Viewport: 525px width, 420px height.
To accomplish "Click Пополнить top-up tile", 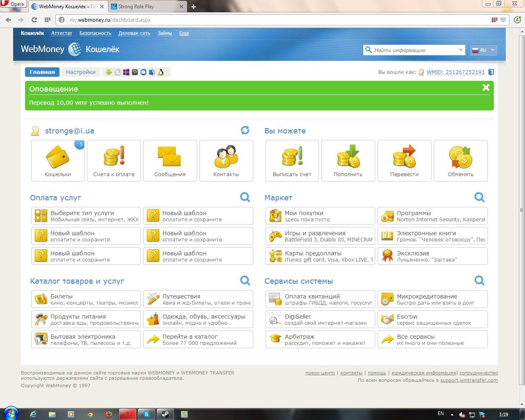I will 348,161.
